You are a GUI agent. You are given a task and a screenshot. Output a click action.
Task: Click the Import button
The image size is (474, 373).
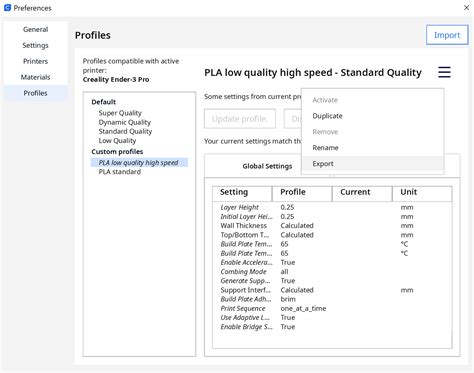(x=447, y=35)
